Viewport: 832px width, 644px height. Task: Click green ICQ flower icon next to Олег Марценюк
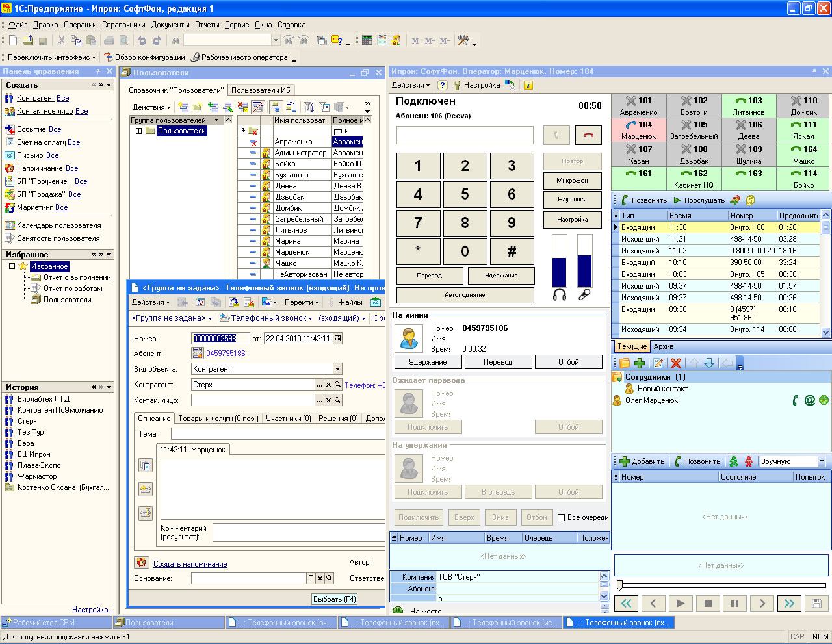click(824, 400)
